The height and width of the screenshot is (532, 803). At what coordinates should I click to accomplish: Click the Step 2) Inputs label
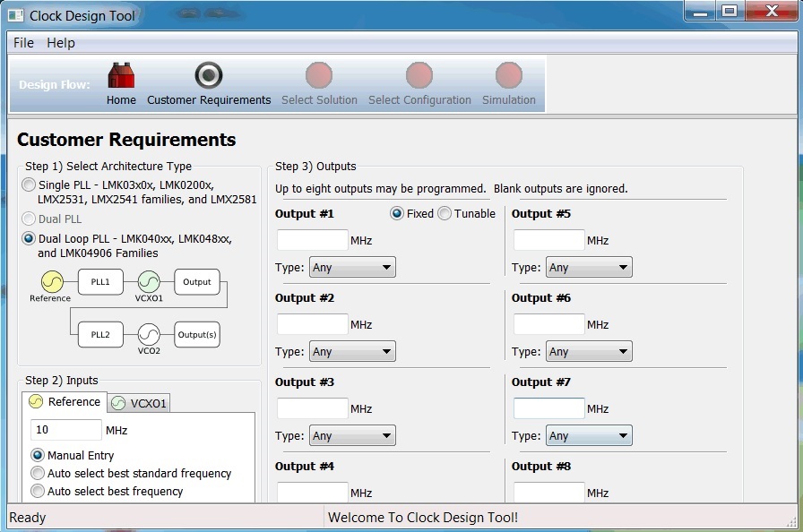62,380
